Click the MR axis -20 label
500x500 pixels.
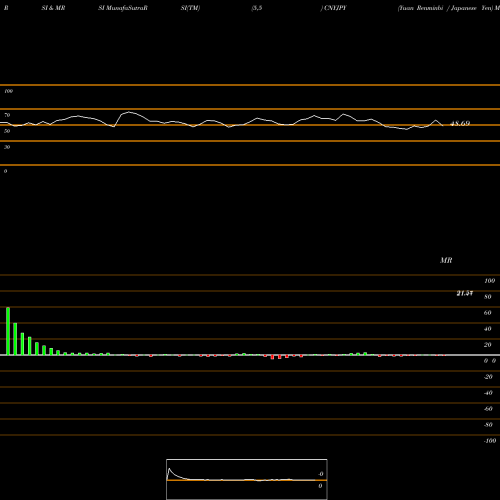click(x=488, y=377)
